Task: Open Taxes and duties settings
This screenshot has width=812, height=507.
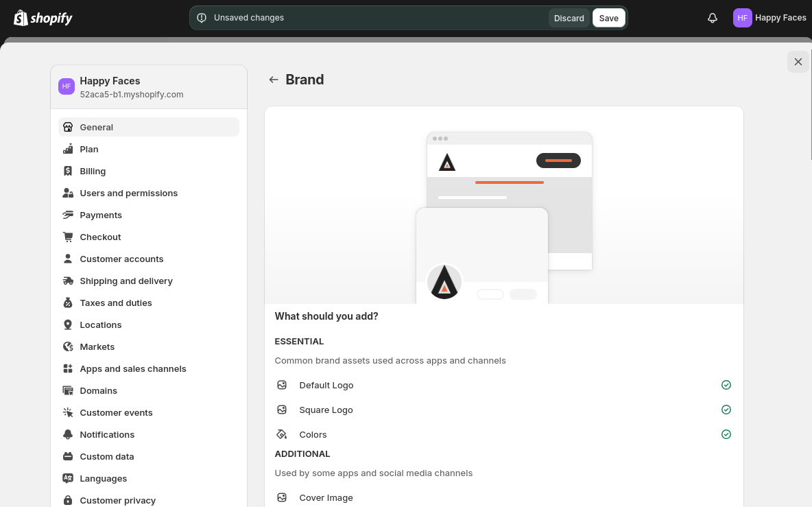Action: tap(149, 303)
